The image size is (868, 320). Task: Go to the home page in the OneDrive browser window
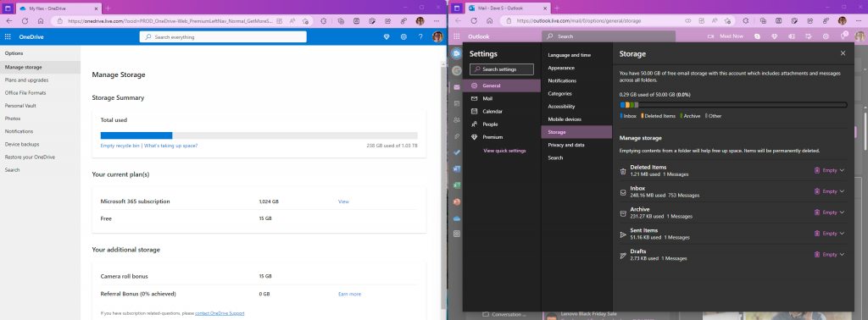coord(41,20)
